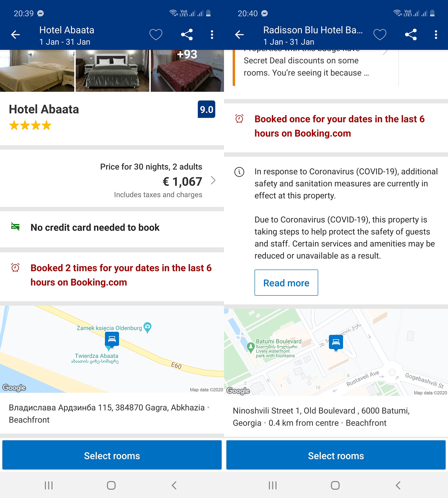View the first Hotel Abaata bedroom photo

tap(37, 70)
